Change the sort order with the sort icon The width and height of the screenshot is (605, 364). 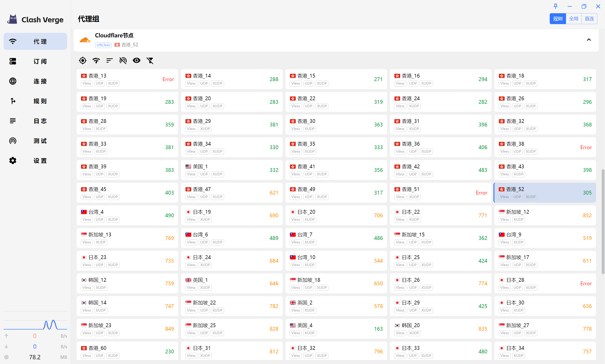tap(110, 60)
